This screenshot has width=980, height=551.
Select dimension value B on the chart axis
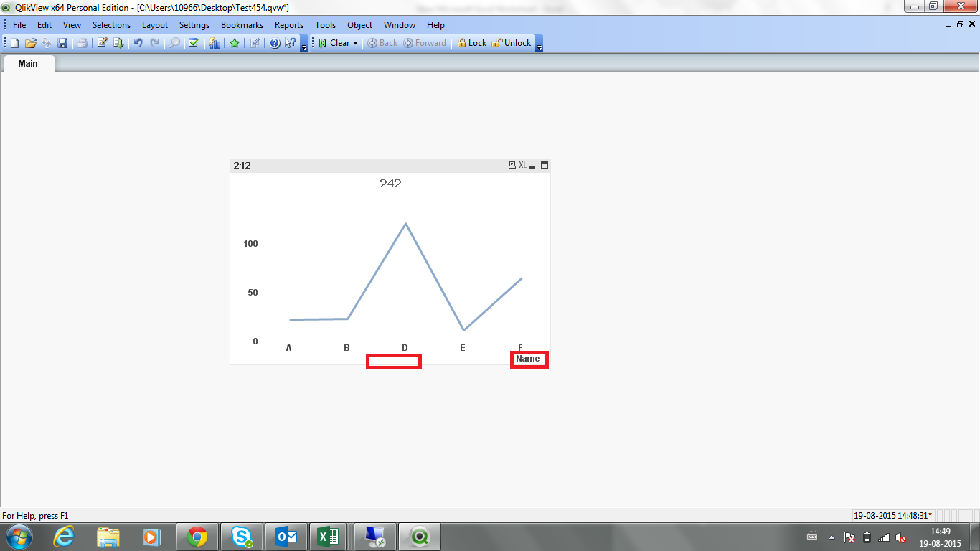[347, 348]
